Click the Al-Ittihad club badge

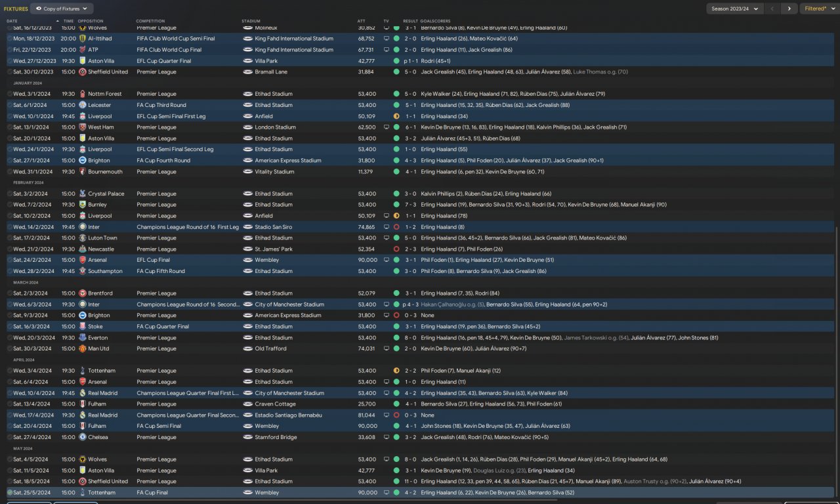coord(82,39)
